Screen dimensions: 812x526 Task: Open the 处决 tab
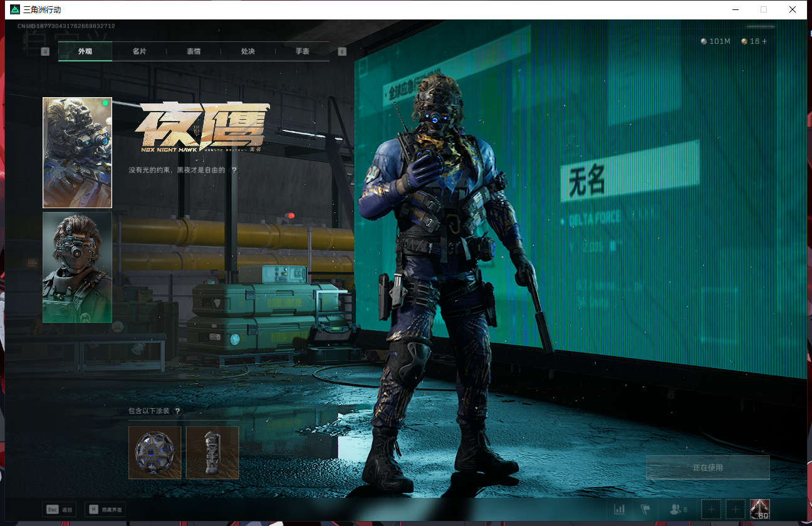247,51
